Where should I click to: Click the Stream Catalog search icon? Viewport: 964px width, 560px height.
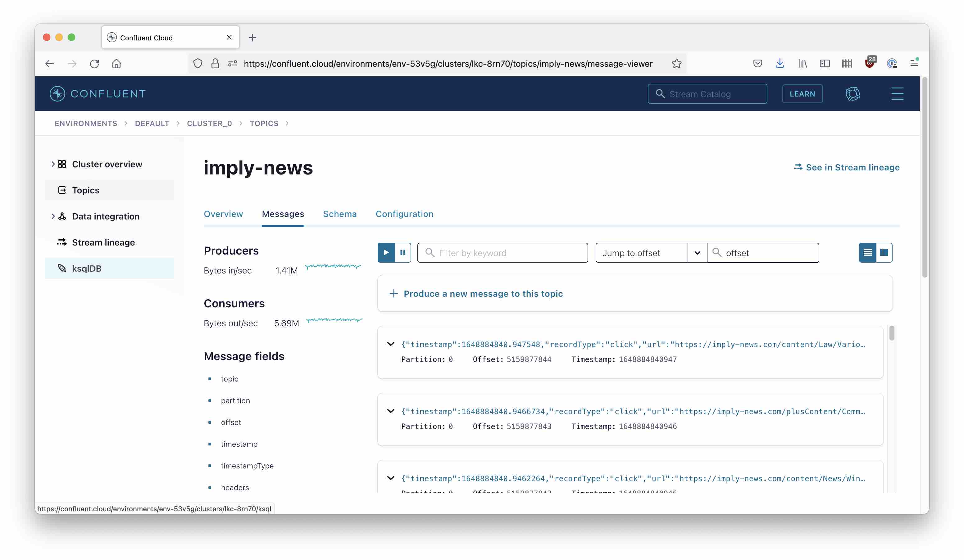660,94
